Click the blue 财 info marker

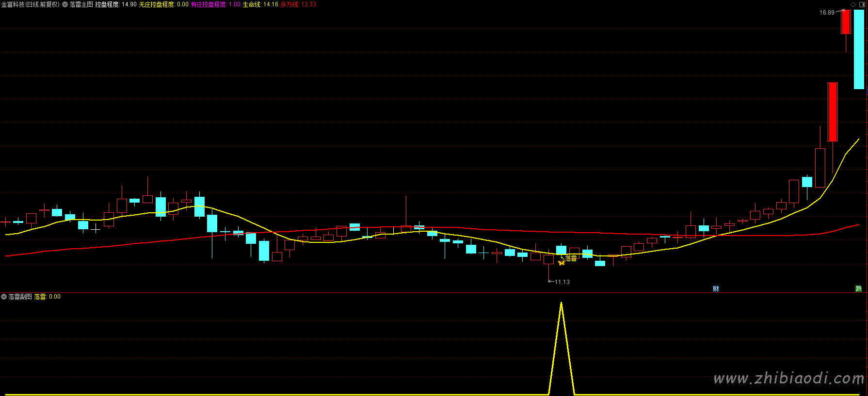click(716, 289)
